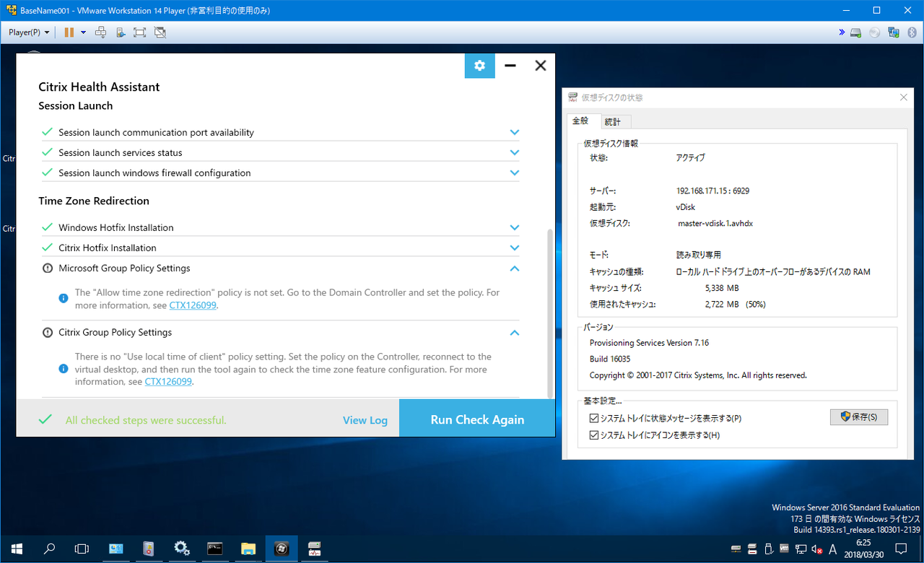Viewport: 924px width, 563px height.
Task: Click the virtual network adapter status icon
Action: (893, 32)
